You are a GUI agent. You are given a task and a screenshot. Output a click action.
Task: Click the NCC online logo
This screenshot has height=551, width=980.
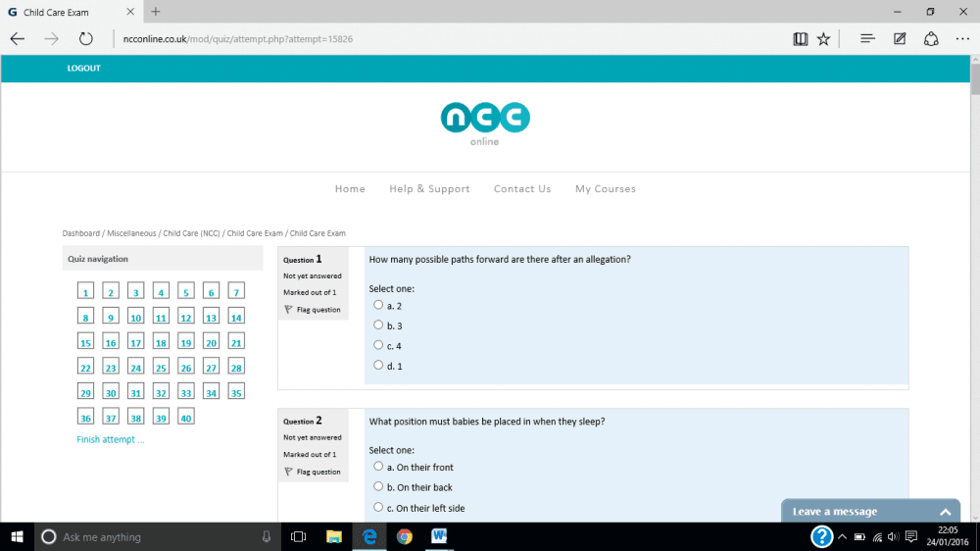484,124
